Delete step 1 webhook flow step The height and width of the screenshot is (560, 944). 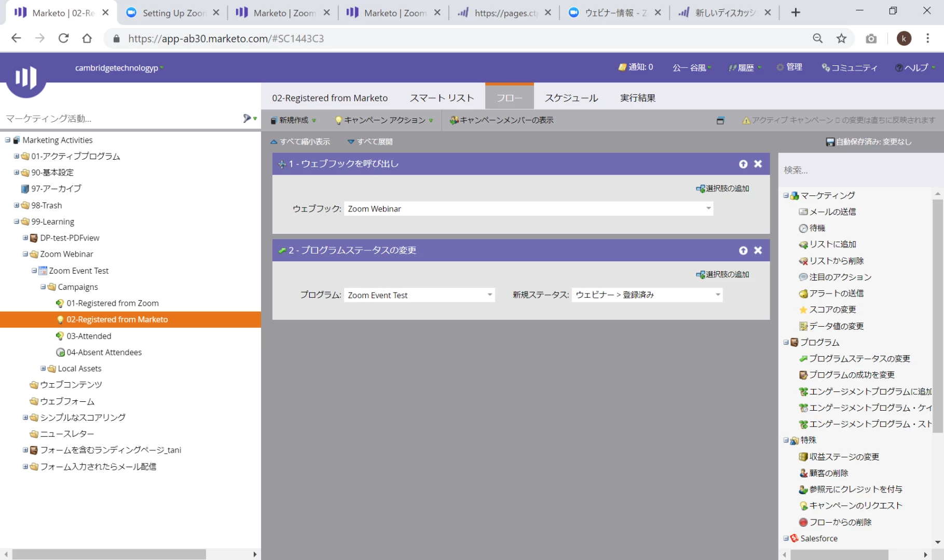(758, 164)
